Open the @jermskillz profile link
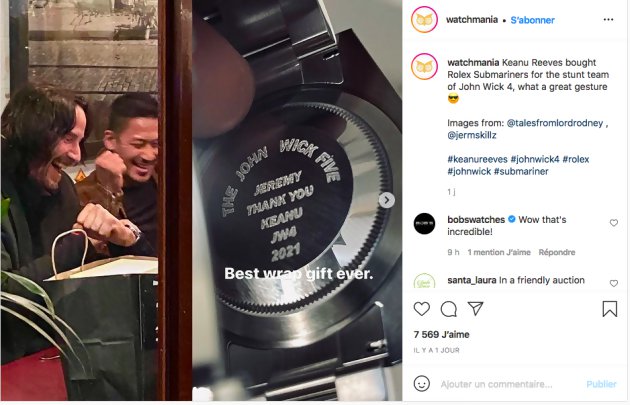630x405 pixels. click(472, 135)
